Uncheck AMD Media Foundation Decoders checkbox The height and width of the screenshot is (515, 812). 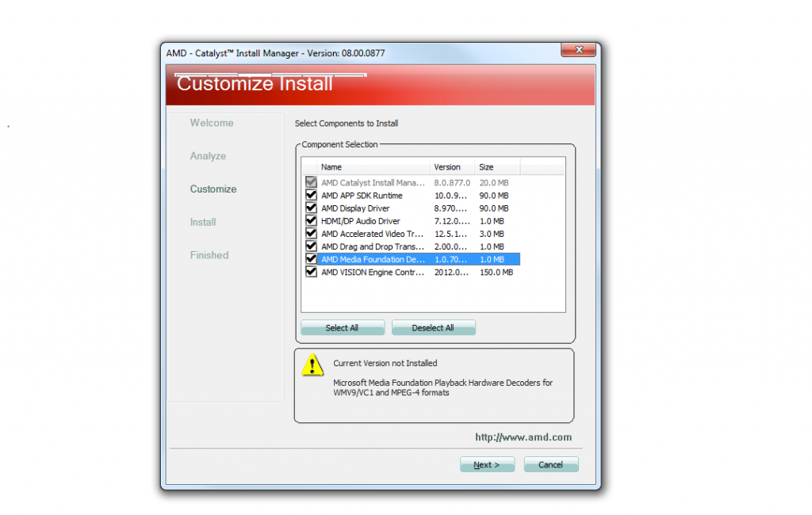311,259
